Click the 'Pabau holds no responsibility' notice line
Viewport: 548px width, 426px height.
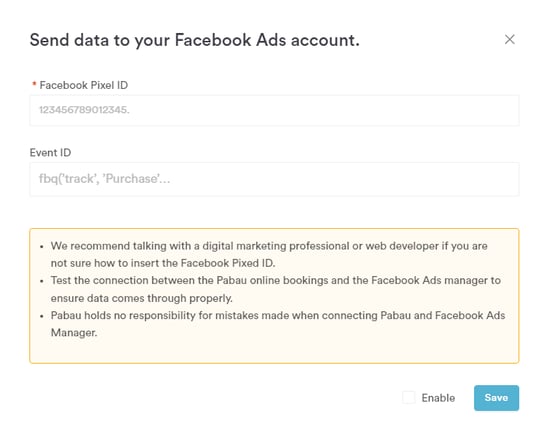tap(278, 316)
